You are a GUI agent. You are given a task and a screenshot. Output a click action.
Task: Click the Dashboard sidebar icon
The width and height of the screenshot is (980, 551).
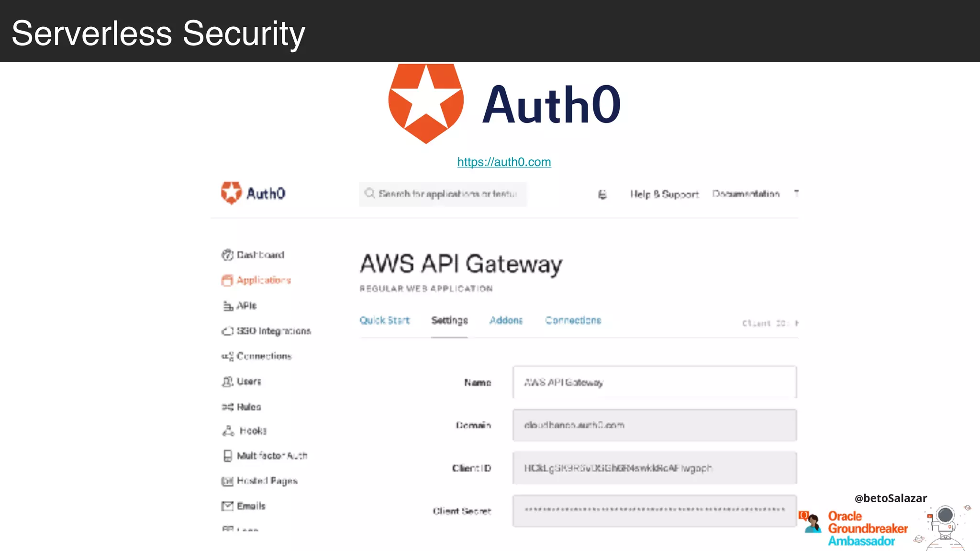pos(227,255)
